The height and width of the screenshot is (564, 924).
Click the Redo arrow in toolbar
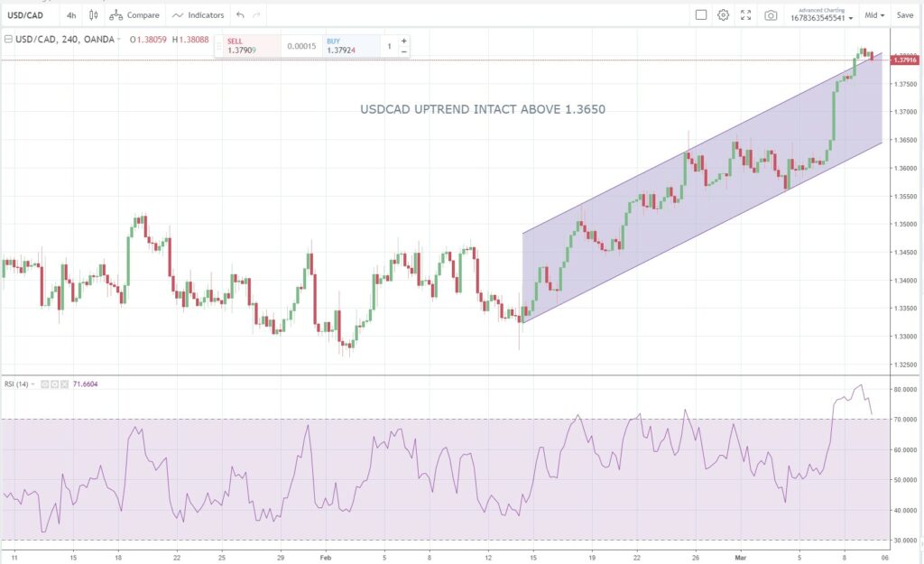point(256,15)
